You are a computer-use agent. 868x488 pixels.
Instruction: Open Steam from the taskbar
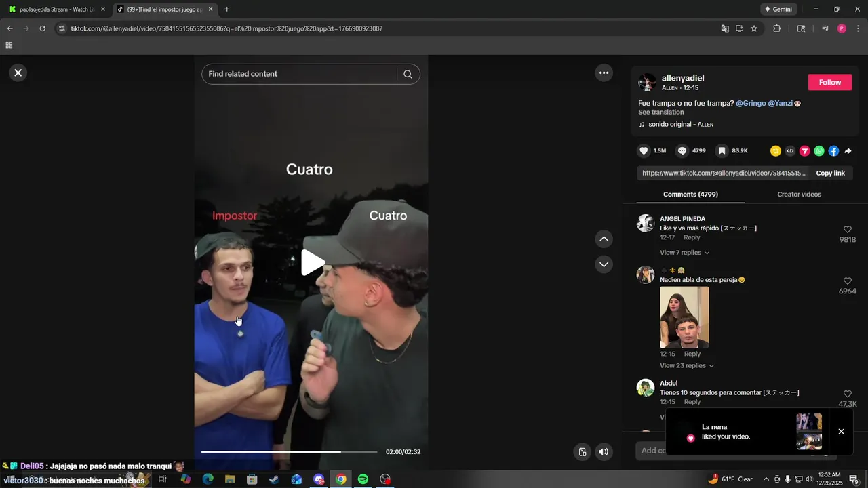(274, 479)
